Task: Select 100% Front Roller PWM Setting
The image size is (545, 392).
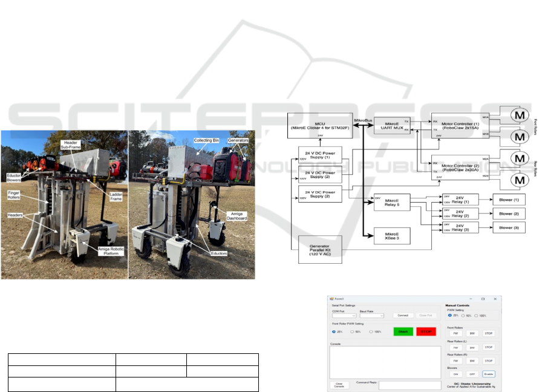Action: (371, 332)
